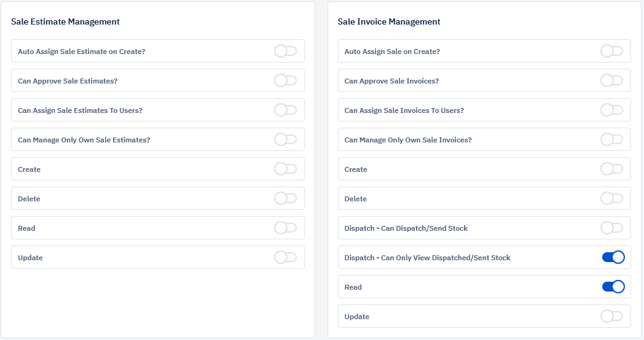Turn on Can Assign Sale Estimates To Users
This screenshot has height=340, width=644.
point(286,110)
